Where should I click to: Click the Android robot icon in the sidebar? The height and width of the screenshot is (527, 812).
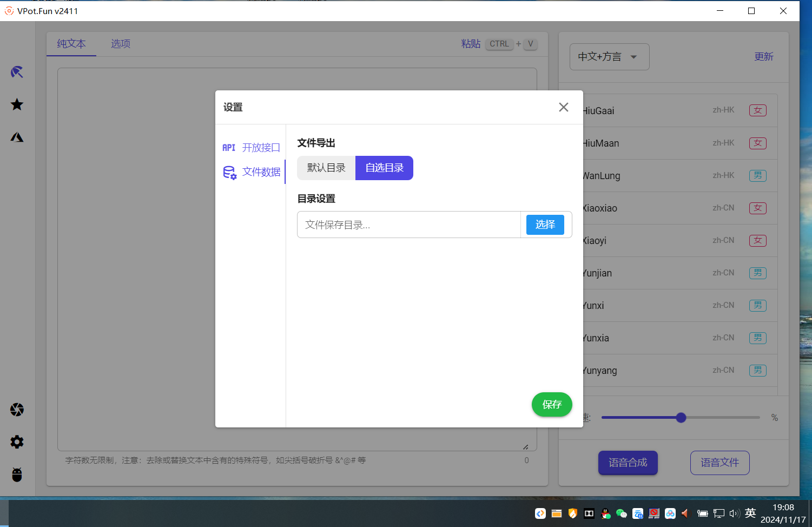click(x=16, y=475)
